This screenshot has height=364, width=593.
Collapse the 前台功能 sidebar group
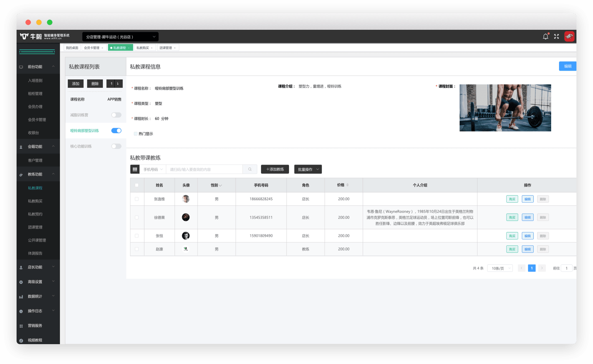click(x=38, y=67)
